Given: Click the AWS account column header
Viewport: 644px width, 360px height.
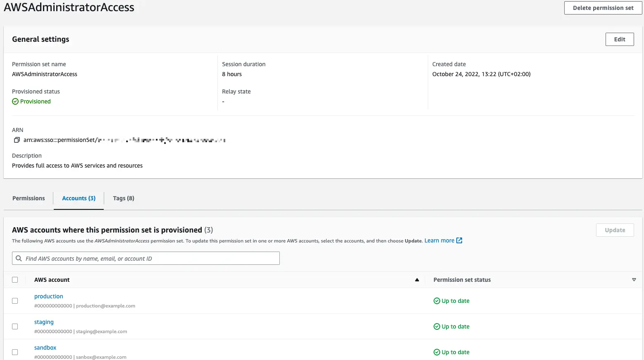Looking at the screenshot, I should (52, 280).
